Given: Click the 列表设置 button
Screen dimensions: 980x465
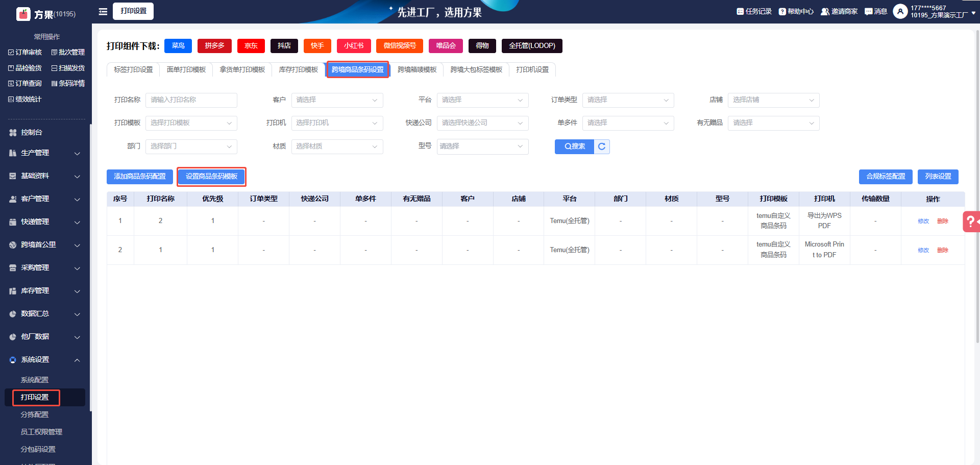Looking at the screenshot, I should pos(938,177).
